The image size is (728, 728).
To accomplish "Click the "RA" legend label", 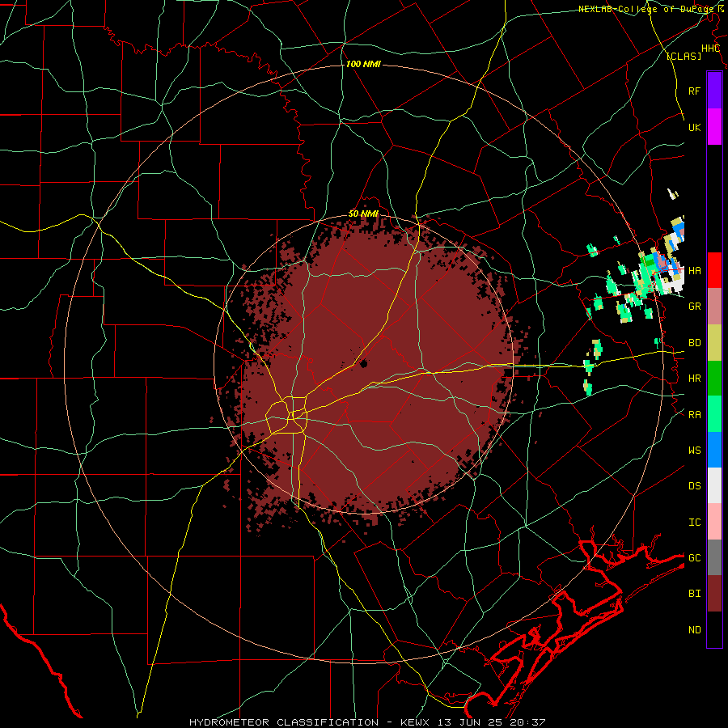I will tap(694, 415).
